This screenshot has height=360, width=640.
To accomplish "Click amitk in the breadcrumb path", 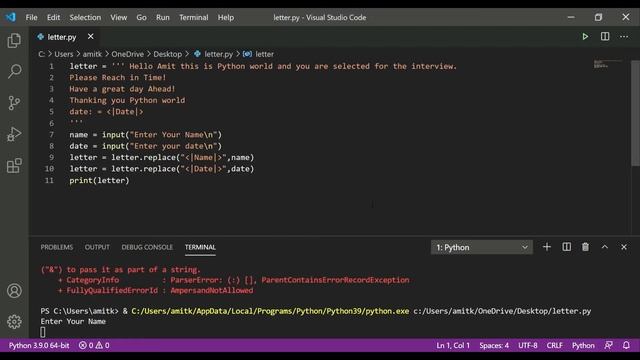I will [x=92, y=54].
